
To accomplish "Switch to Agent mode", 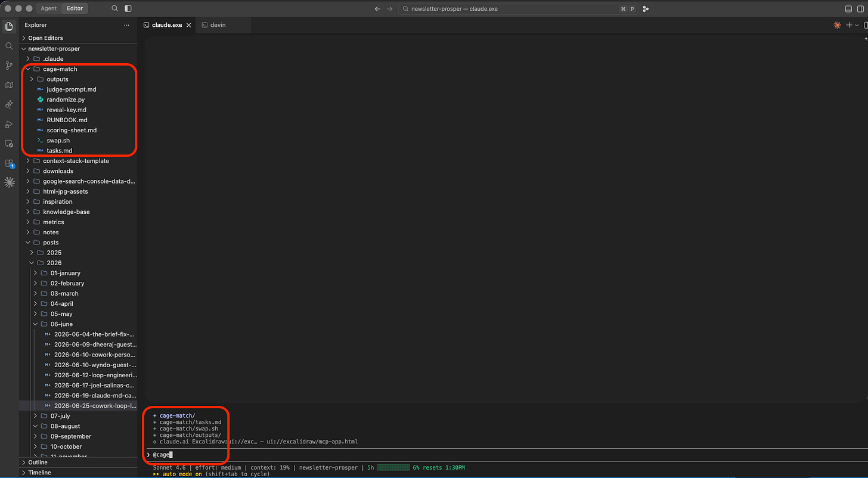I will coord(48,8).
